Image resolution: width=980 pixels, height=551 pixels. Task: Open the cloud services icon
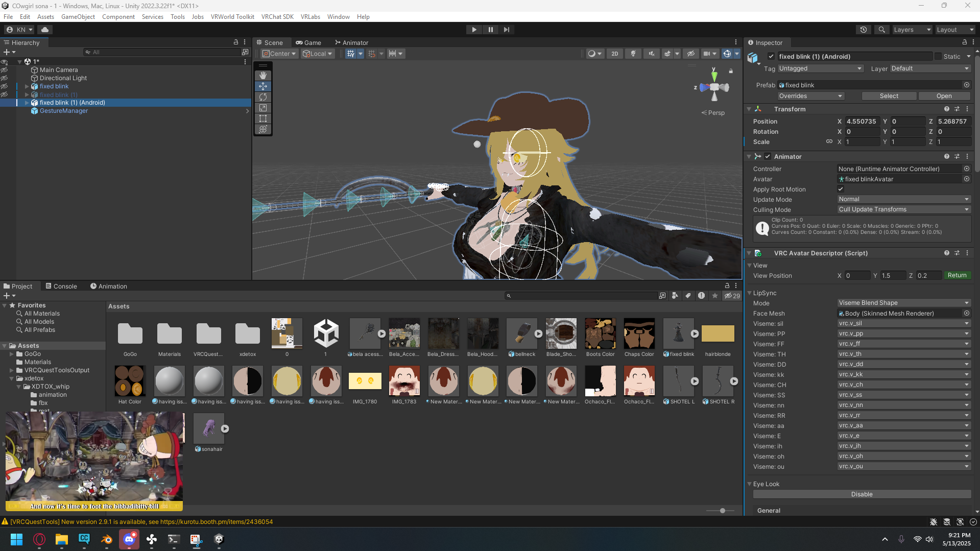point(45,30)
